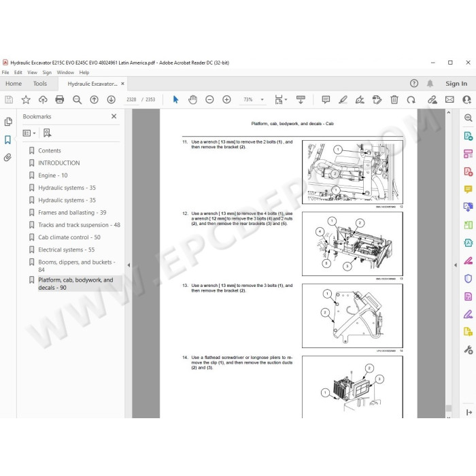The image size is (476, 476).
Task: Open the Help menu
Action: pyautogui.click(x=84, y=72)
